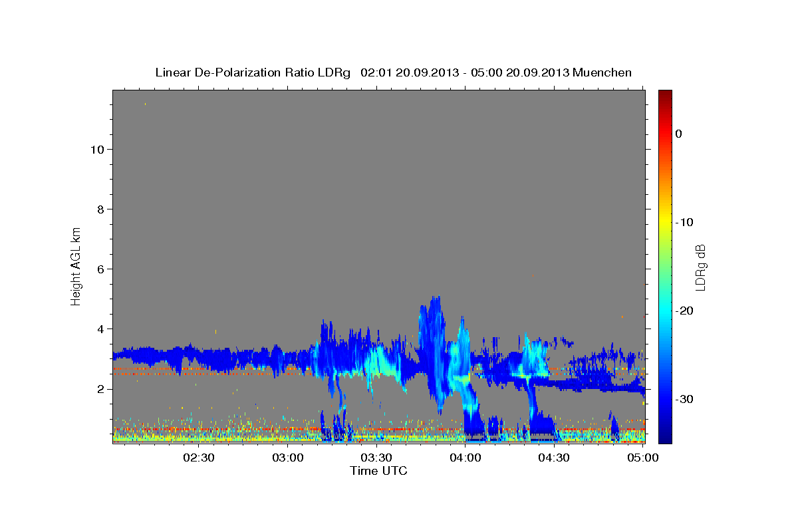
Task: Click the 04:30 time tick label
Action: tap(554, 458)
